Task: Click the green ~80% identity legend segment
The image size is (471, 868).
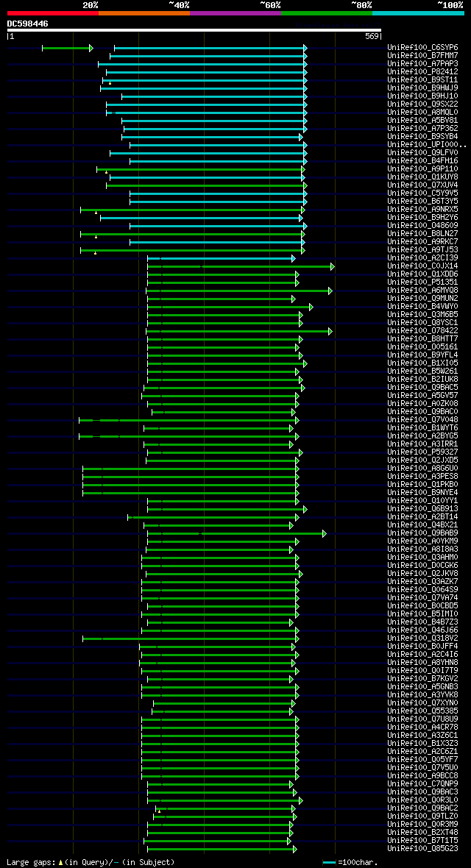Action: pyautogui.click(x=327, y=13)
